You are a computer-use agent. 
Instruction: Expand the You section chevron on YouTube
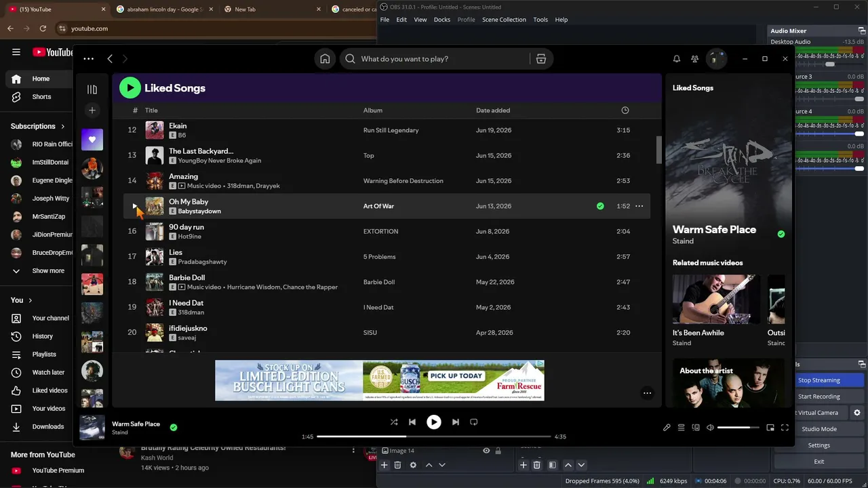click(30, 300)
